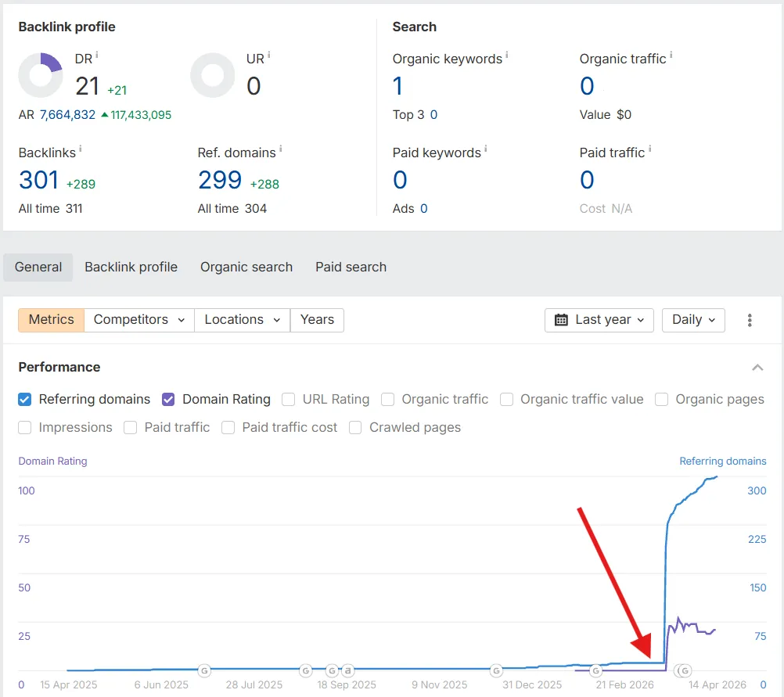This screenshot has width=784, height=697.
Task: Uncheck the Referring domains checkbox
Action: [x=25, y=400]
